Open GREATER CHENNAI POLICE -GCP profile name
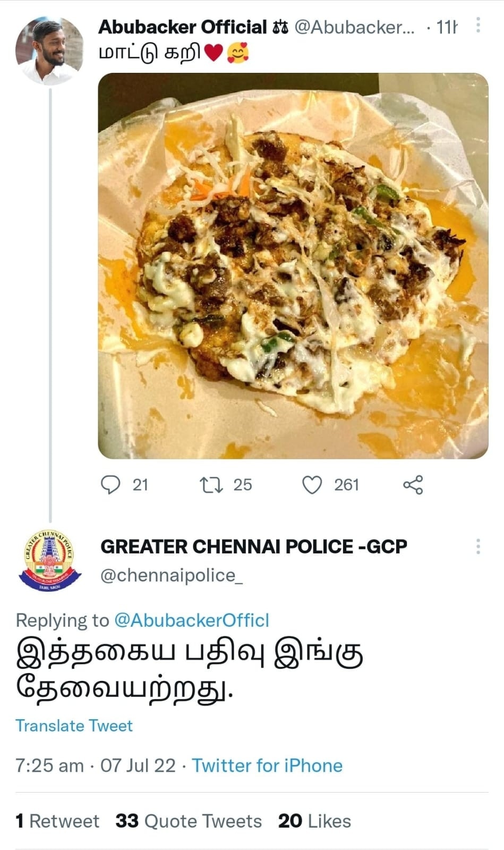 tap(254, 546)
